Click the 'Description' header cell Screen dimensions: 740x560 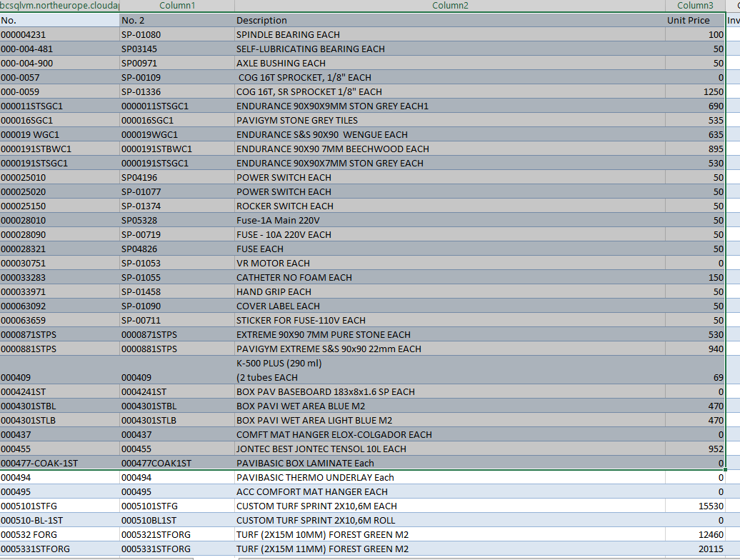[450, 20]
